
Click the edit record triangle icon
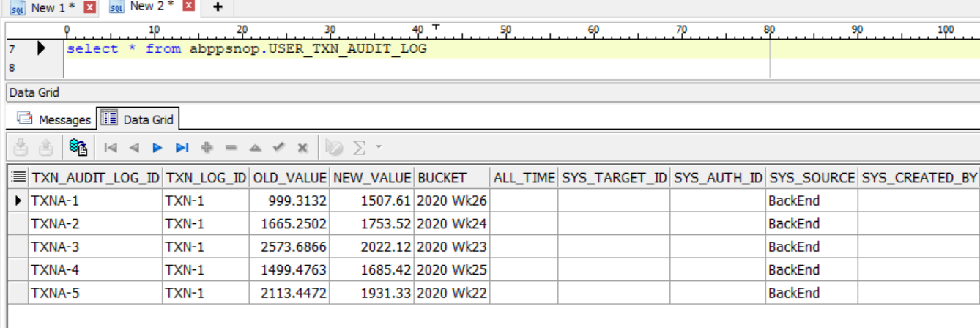[x=255, y=148]
